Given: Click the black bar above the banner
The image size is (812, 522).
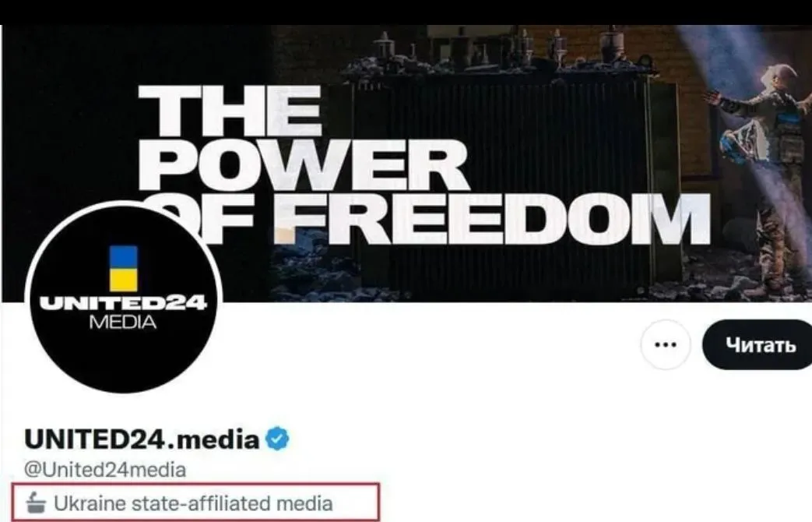Looking at the screenshot, I should 406,12.
